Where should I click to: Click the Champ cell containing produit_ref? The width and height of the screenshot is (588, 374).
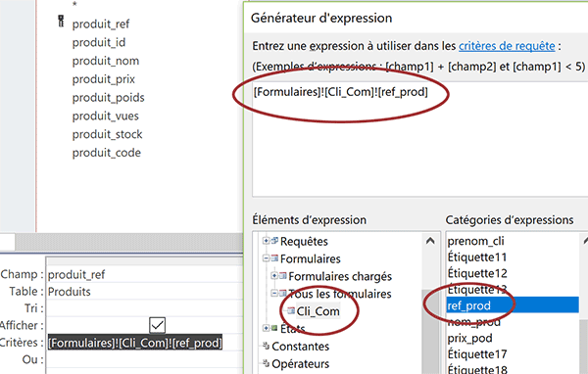pyautogui.click(x=145, y=274)
